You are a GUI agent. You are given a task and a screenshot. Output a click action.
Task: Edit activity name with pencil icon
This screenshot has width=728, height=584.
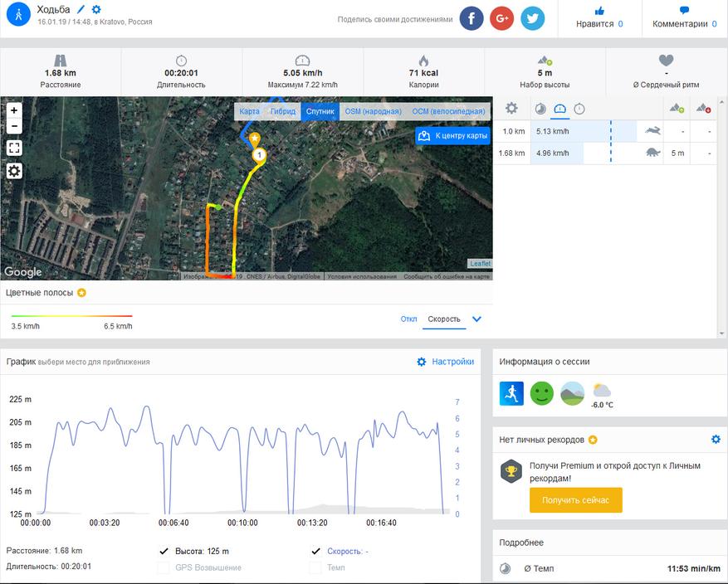click(81, 9)
